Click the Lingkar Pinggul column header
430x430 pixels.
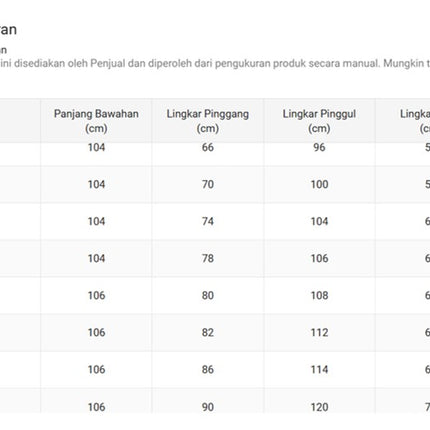point(319,121)
